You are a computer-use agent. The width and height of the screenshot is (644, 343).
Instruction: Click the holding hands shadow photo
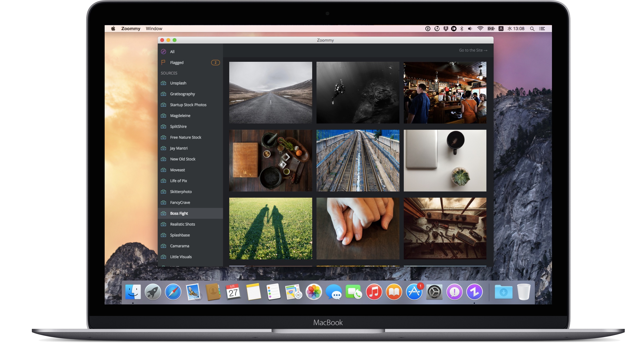coord(270,229)
